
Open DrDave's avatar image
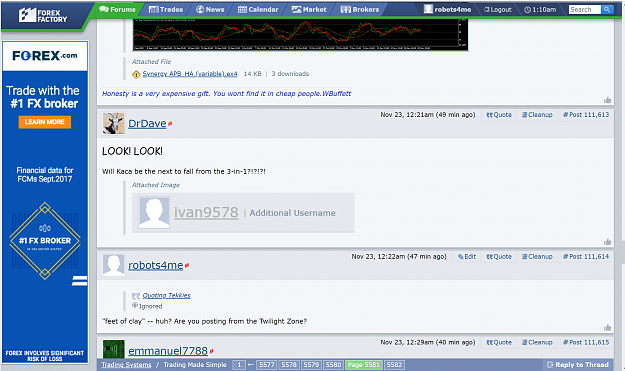click(x=114, y=123)
